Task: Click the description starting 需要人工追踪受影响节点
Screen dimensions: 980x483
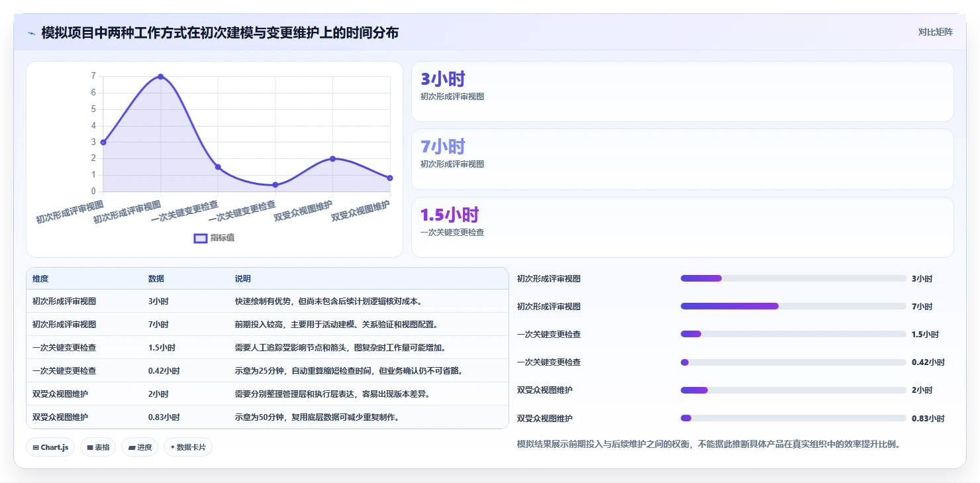Action: point(340,348)
